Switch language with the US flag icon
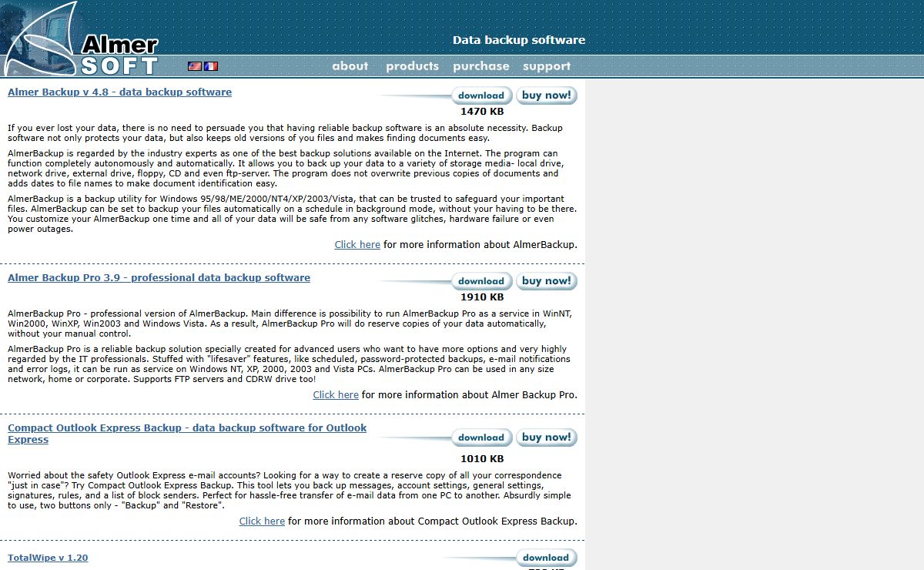This screenshot has width=924, height=570. click(x=195, y=66)
